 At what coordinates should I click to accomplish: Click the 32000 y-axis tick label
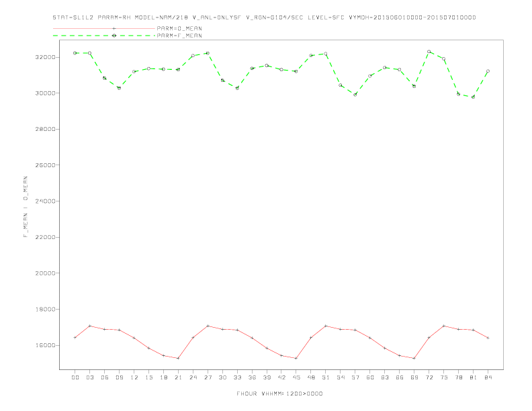pyautogui.click(x=46, y=57)
